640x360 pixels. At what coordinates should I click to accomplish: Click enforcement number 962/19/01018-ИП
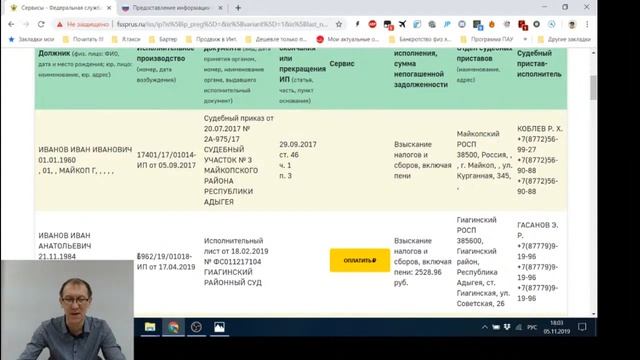165,262
